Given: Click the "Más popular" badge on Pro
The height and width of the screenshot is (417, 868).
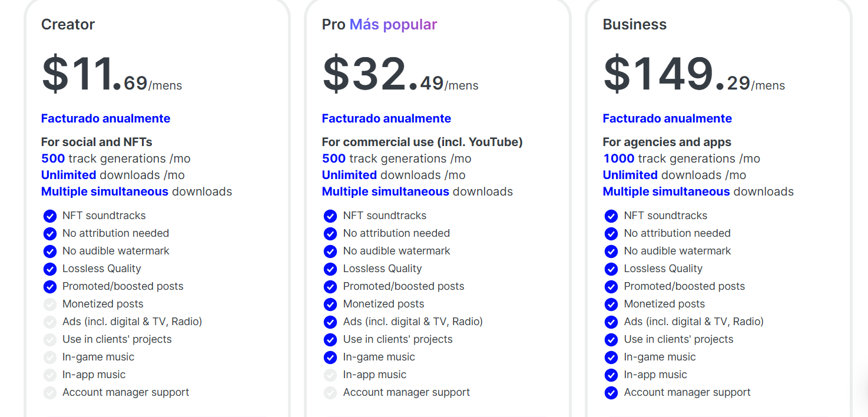Looking at the screenshot, I should point(393,25).
